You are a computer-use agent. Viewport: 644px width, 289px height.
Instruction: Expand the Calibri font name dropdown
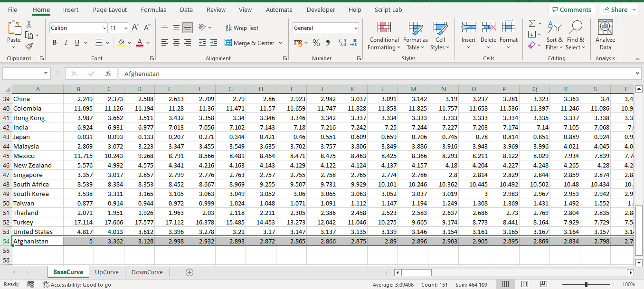click(x=104, y=28)
